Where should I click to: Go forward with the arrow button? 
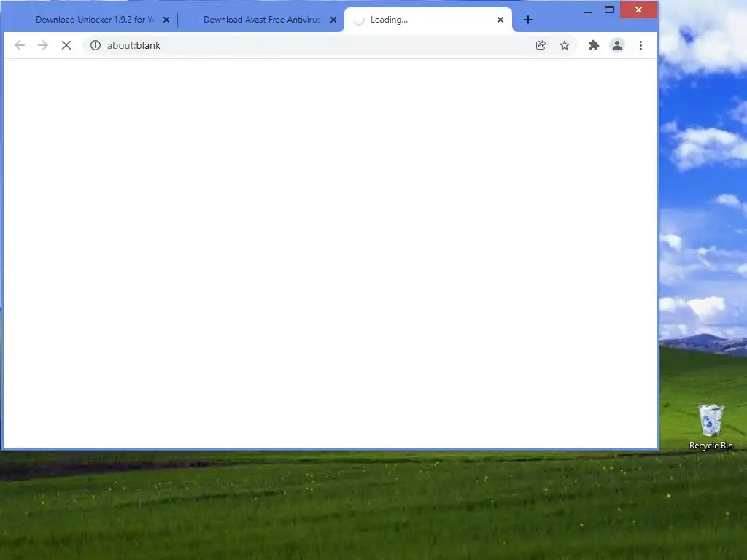(43, 45)
